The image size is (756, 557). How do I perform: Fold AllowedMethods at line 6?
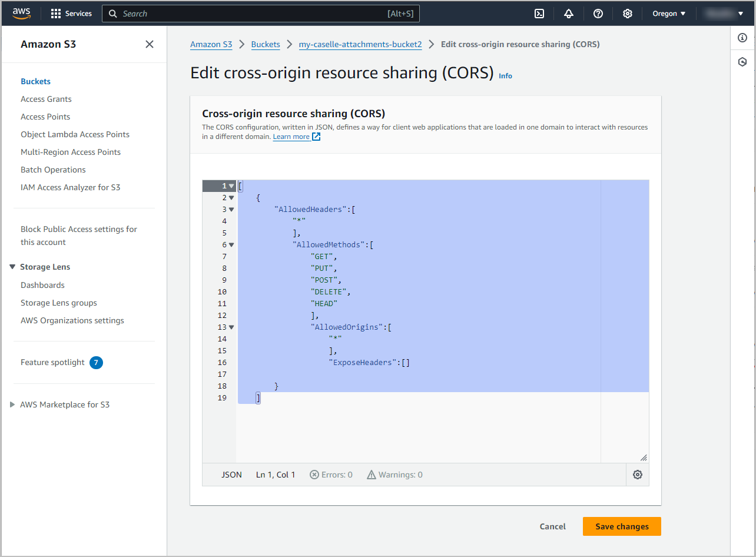click(x=231, y=245)
